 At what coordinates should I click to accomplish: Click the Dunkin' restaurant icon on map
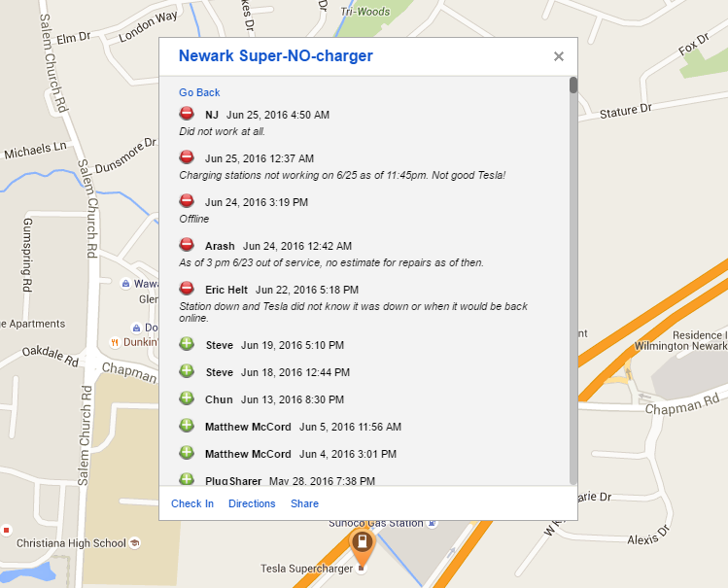[116, 342]
